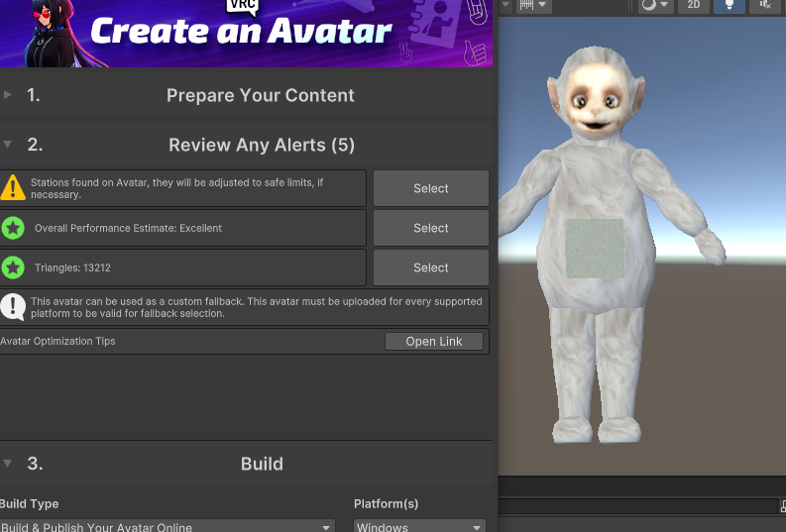Click 'Overall Performance Estimate: Excellent' text

(128, 228)
